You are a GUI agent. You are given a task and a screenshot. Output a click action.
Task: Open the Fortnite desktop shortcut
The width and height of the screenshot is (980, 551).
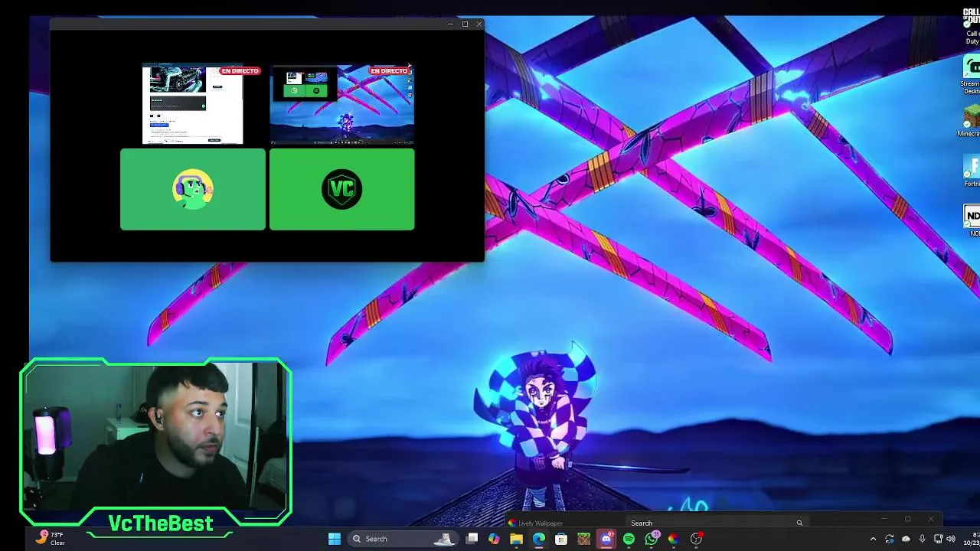point(972,171)
